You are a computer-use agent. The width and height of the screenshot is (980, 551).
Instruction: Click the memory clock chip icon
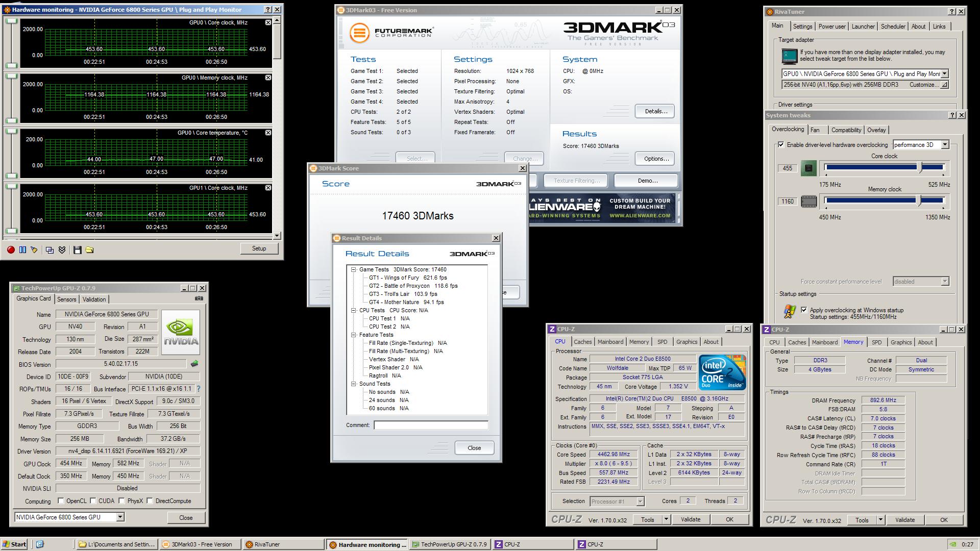click(x=808, y=202)
